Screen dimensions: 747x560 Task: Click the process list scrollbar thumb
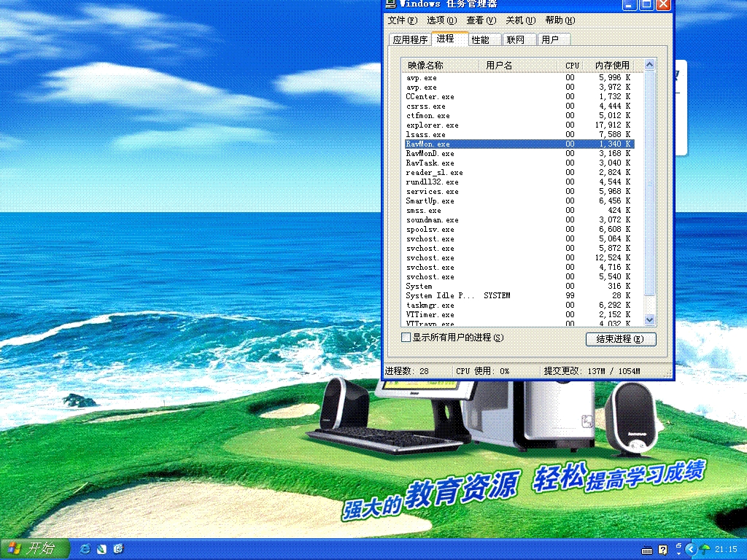649,183
